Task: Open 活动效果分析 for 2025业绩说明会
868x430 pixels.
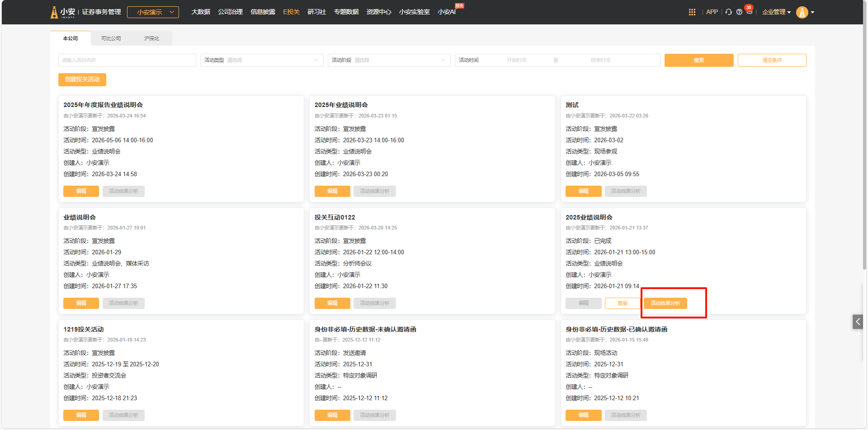Action: [665, 303]
